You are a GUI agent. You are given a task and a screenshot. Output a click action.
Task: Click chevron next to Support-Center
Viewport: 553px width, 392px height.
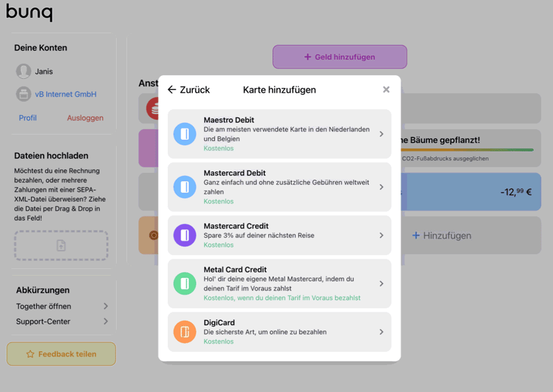click(x=106, y=321)
